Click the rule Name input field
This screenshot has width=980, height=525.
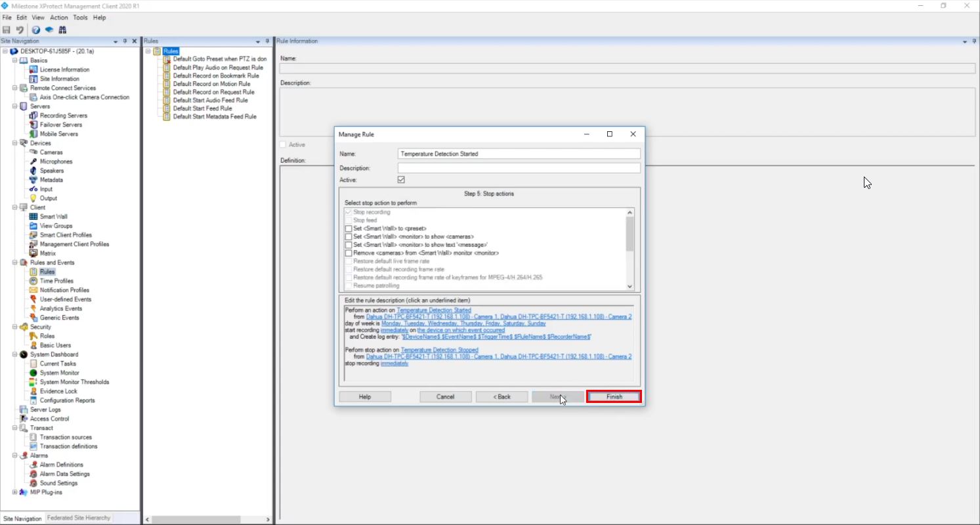tap(519, 153)
